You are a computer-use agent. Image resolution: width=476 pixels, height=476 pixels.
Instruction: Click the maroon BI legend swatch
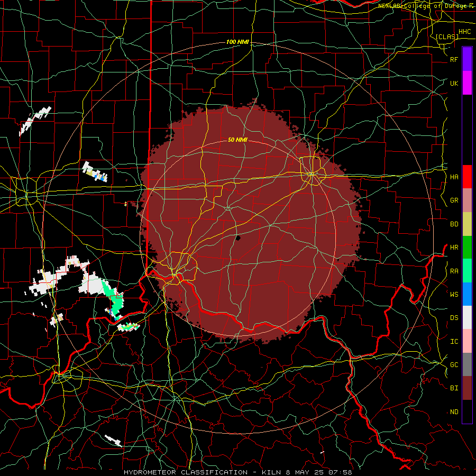467,388
